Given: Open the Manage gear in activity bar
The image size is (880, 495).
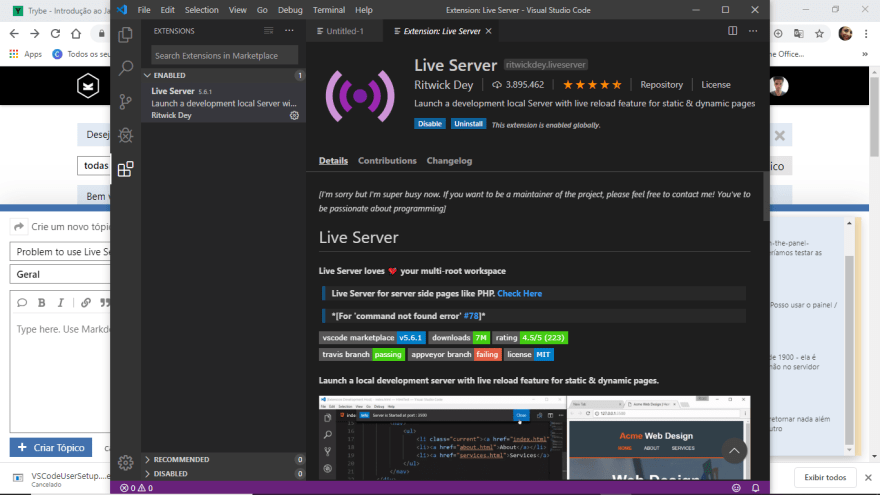Looking at the screenshot, I should [x=126, y=462].
